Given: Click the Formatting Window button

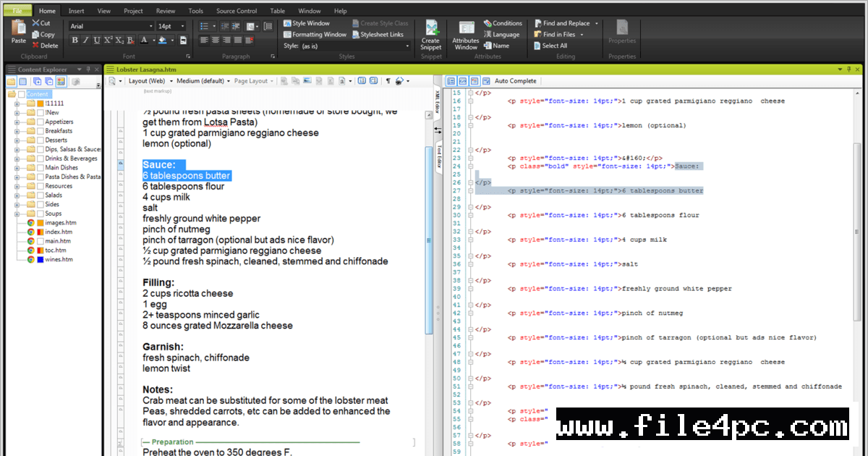Looking at the screenshot, I should [x=315, y=35].
